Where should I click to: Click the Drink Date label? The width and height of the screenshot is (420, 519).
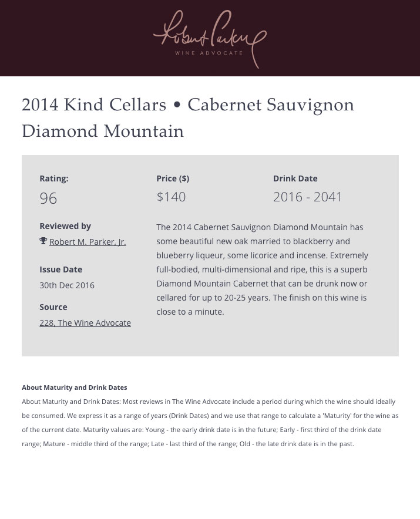pos(295,178)
